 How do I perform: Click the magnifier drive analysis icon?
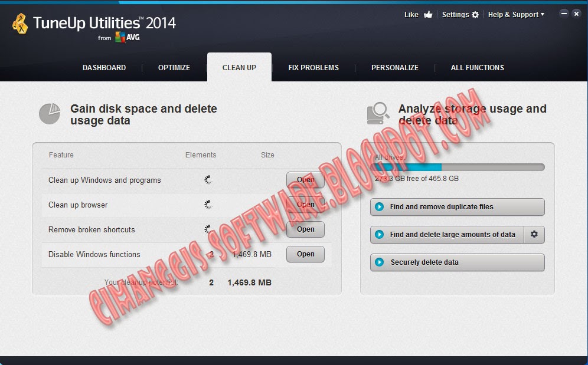point(378,114)
